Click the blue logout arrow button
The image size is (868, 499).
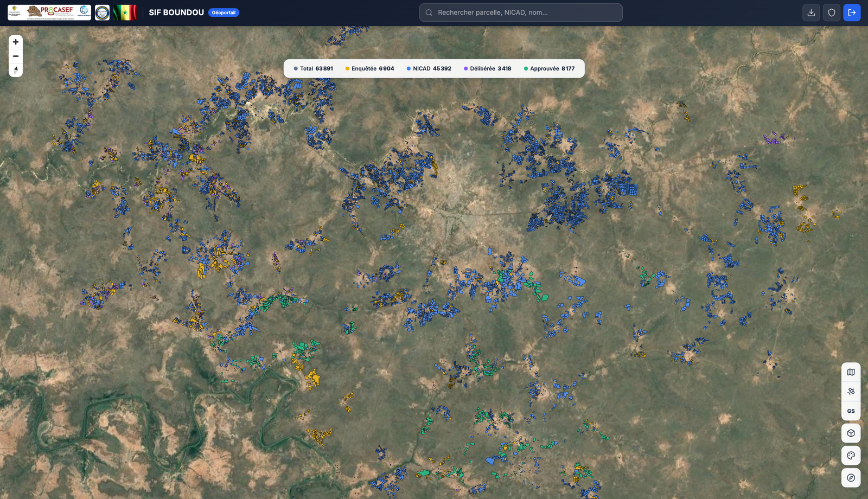tap(852, 12)
